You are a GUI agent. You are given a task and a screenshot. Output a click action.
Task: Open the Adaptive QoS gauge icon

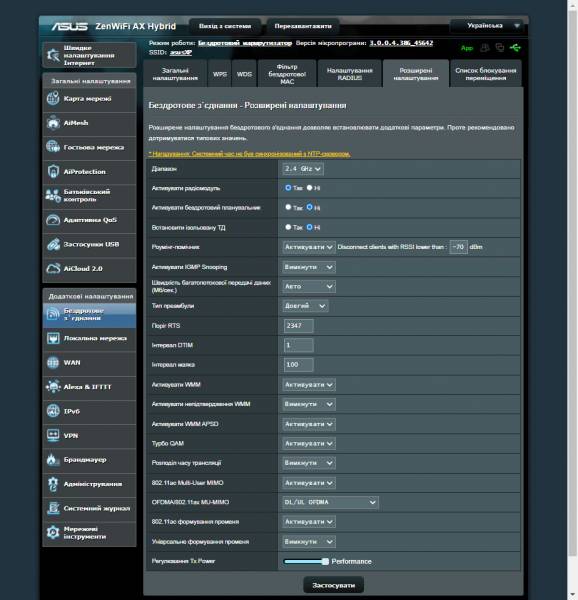[53, 220]
